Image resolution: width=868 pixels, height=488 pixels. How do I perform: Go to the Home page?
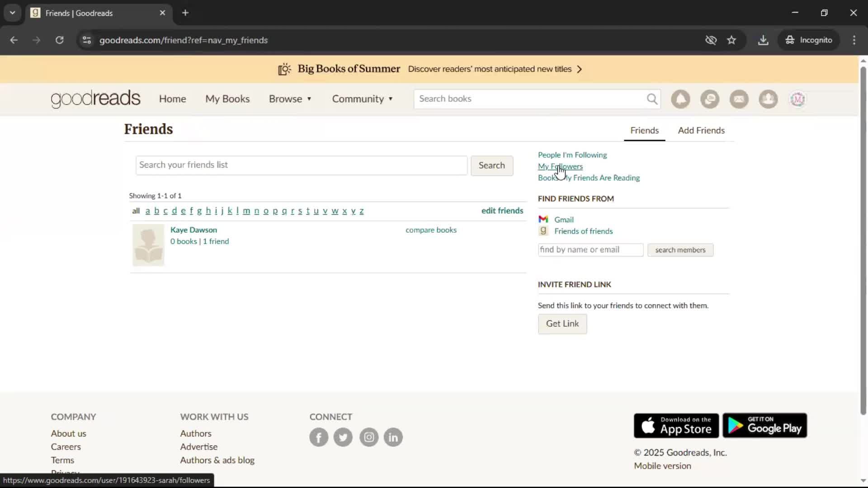coord(172,99)
